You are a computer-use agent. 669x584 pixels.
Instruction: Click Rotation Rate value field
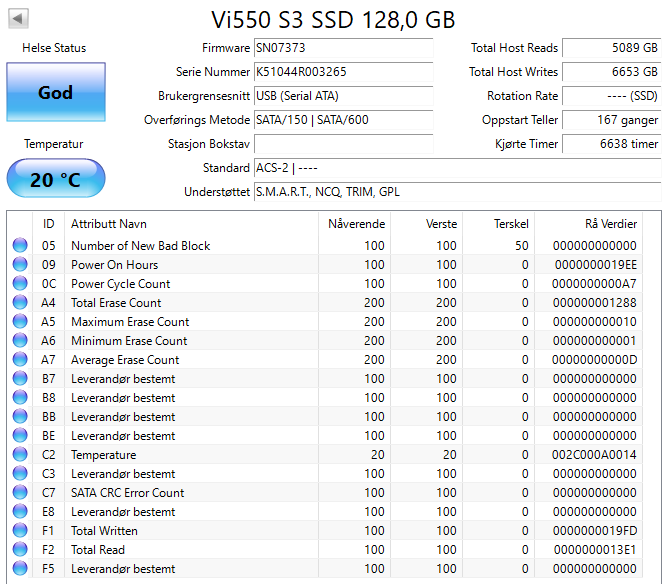click(611, 96)
